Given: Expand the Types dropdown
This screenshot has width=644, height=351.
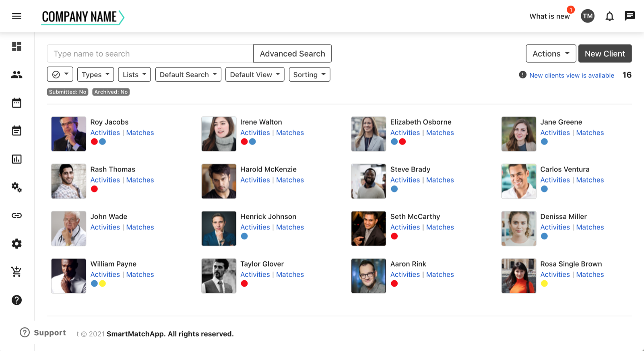Looking at the screenshot, I should pyautogui.click(x=95, y=75).
